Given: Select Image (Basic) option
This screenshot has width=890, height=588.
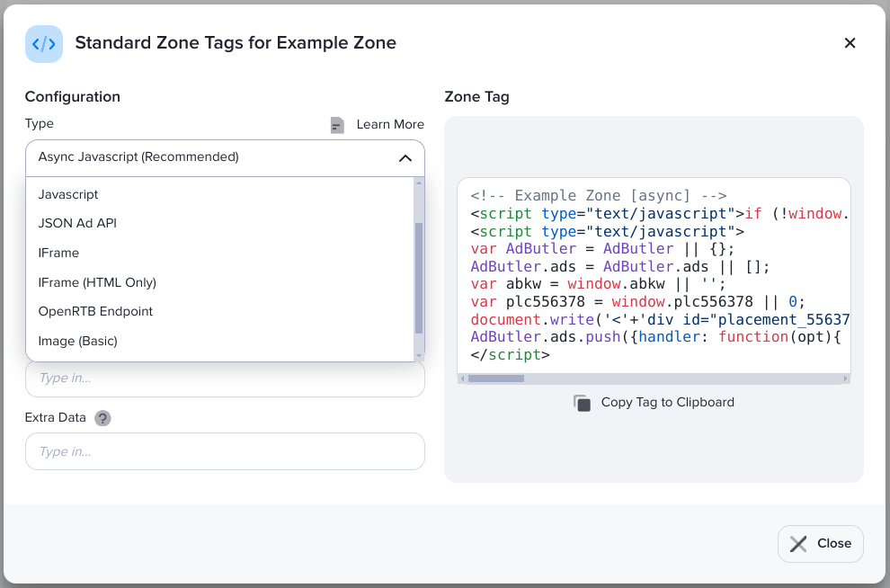Looking at the screenshot, I should (x=219, y=341).
